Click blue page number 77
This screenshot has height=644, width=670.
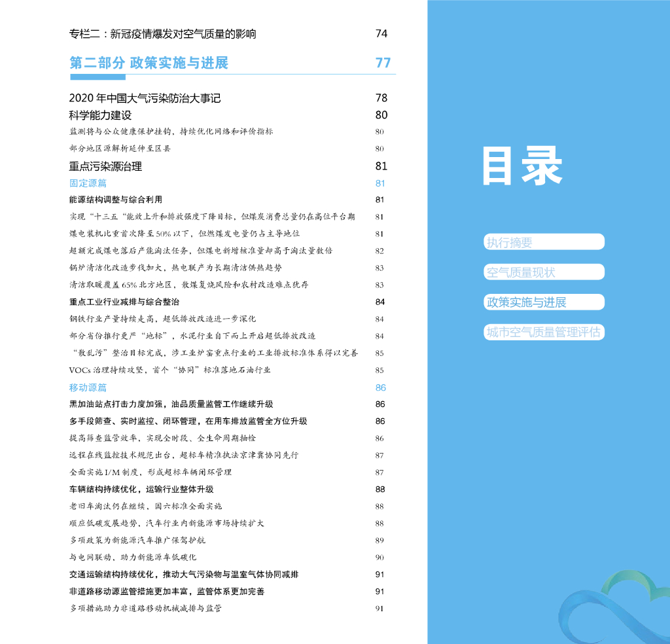tap(383, 63)
